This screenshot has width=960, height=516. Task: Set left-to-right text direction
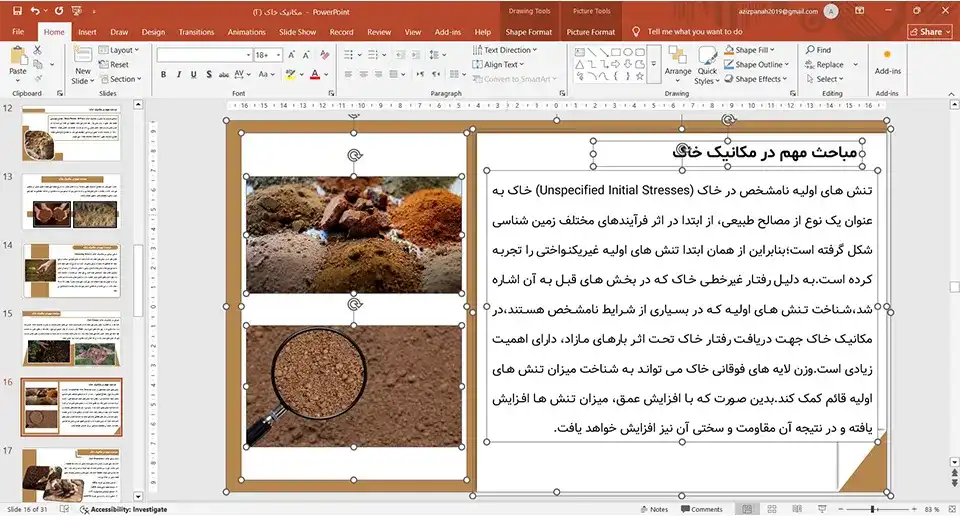420,74
